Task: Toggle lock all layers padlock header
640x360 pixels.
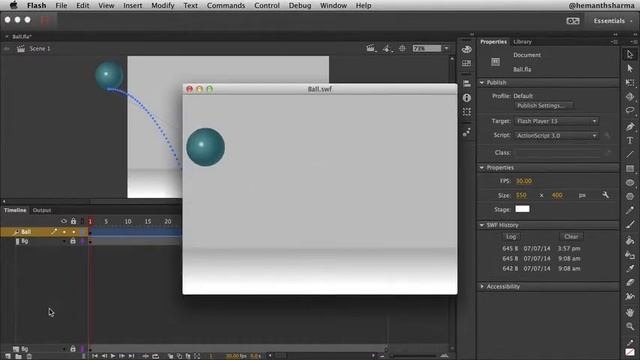Action: (x=73, y=221)
